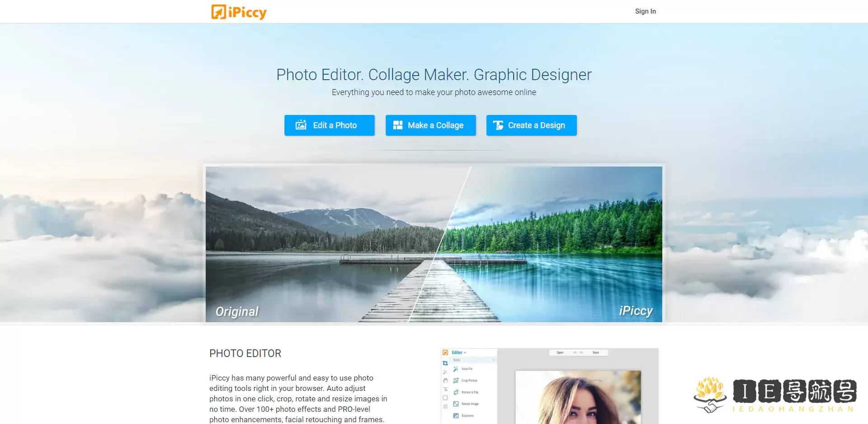The width and height of the screenshot is (868, 424).
Task: Open the Sign In link
Action: pyautogui.click(x=645, y=11)
